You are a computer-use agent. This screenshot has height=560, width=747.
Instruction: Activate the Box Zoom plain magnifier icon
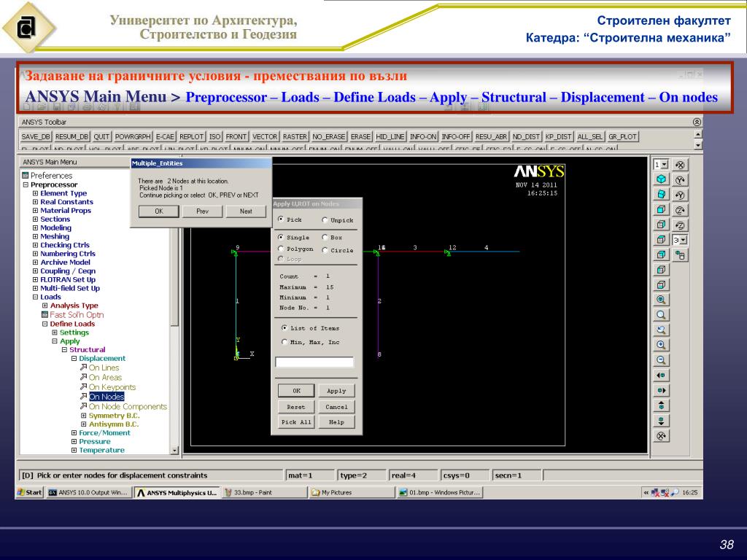(661, 315)
